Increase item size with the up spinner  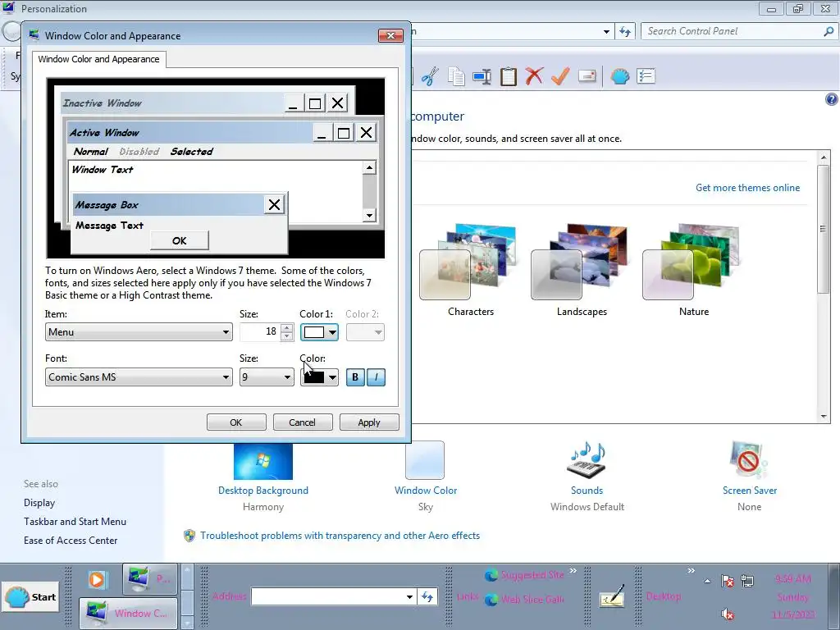[x=287, y=328]
